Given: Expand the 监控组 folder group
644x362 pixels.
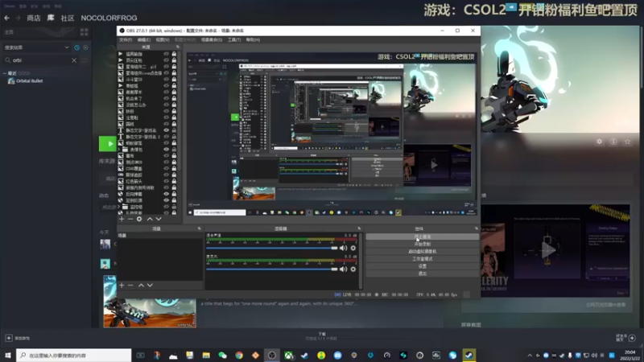Looking at the screenshot, I should pyautogui.click(x=119, y=207).
